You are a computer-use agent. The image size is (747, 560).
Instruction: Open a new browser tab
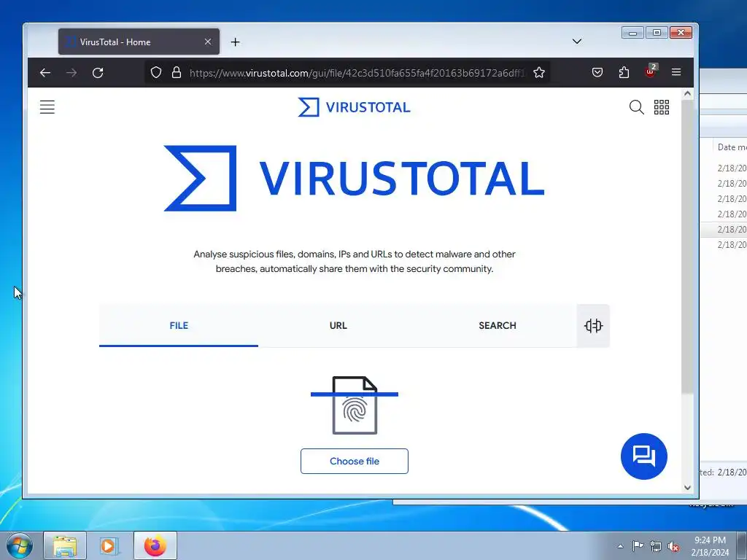[236, 42]
